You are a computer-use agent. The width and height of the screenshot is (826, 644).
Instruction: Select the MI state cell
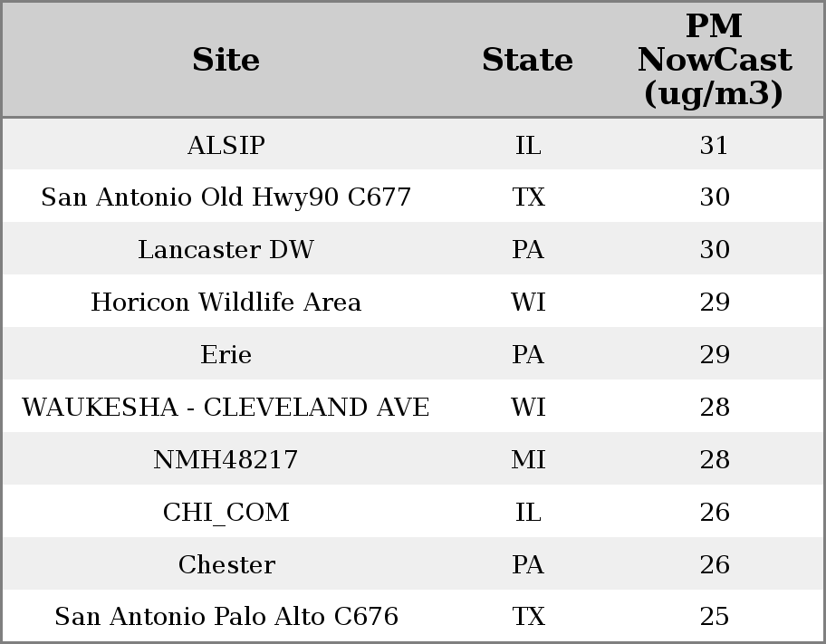[x=527, y=460]
